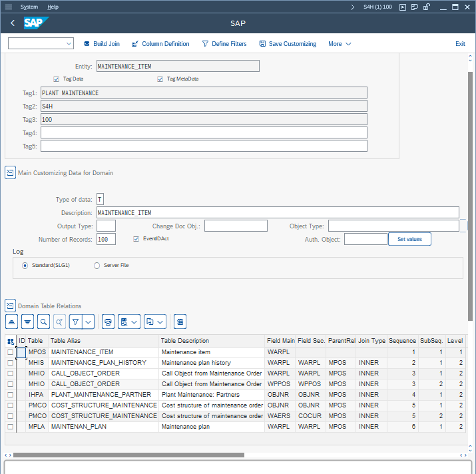Click the select-all icon in the table header corner
Viewport: 476px width, 474px height.
10,341
